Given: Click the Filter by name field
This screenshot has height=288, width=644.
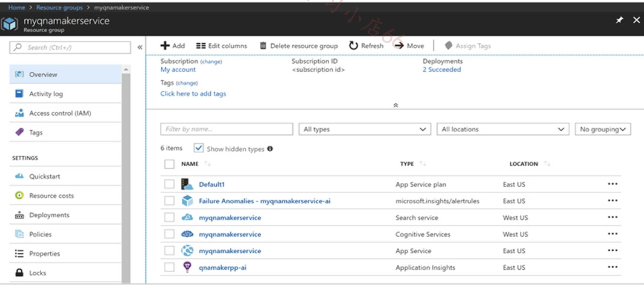Looking at the screenshot, I should click(227, 129).
